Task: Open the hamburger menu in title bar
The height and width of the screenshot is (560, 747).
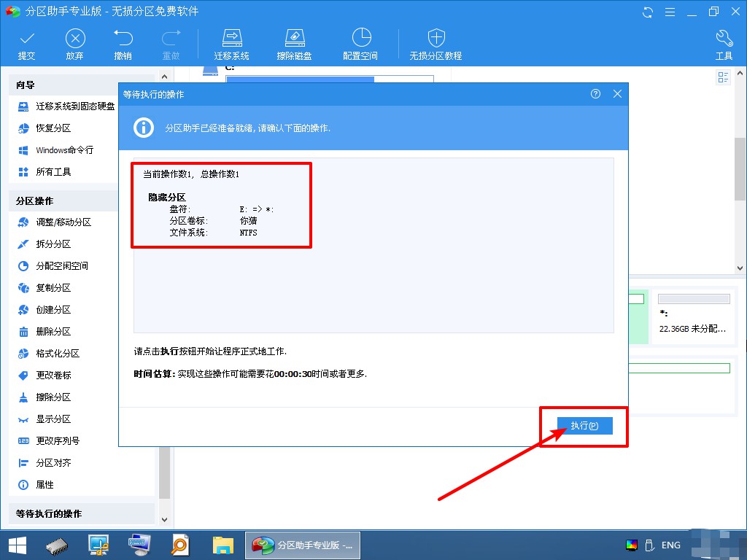Action: (670, 12)
